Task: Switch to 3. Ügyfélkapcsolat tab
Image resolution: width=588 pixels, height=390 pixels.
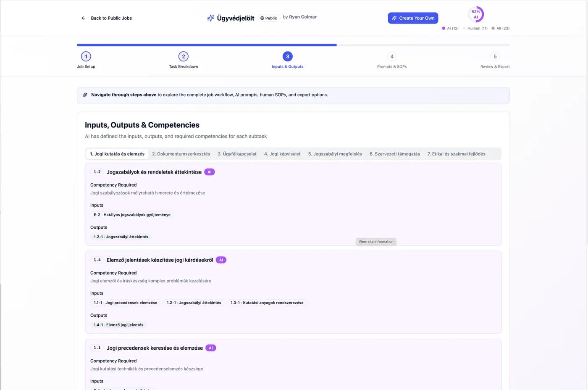Action: (237, 154)
